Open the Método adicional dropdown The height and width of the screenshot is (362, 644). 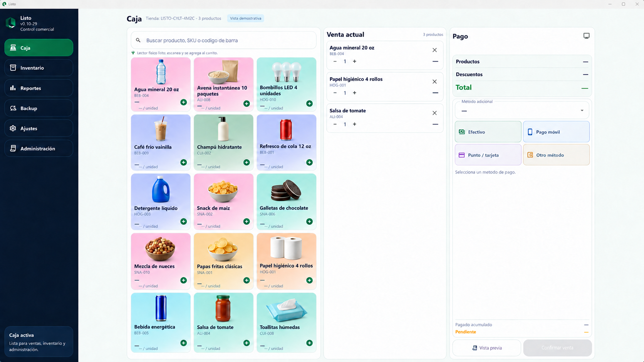pos(522,110)
